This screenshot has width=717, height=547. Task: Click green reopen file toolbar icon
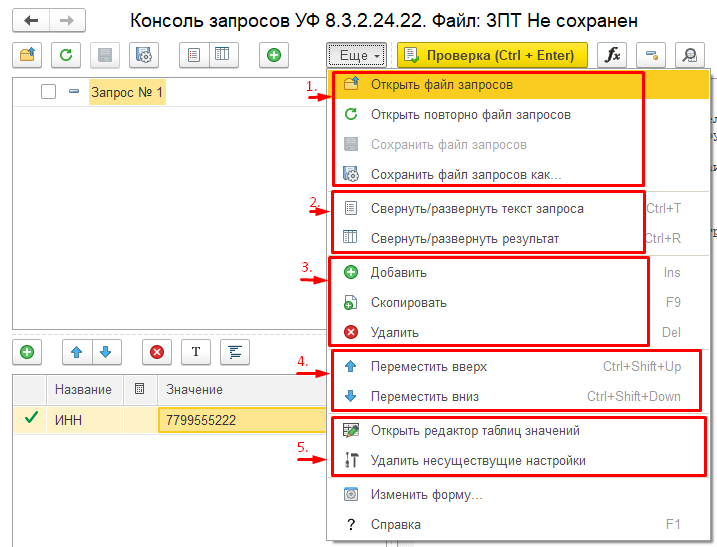(66, 55)
